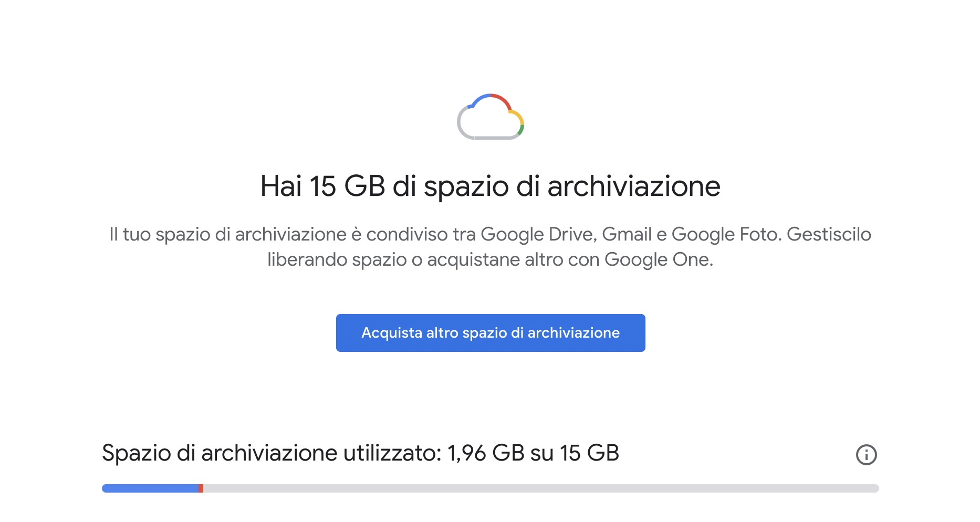Click Google One text in the description
Viewport: 980px width, 522px height.
pyautogui.click(x=658, y=259)
